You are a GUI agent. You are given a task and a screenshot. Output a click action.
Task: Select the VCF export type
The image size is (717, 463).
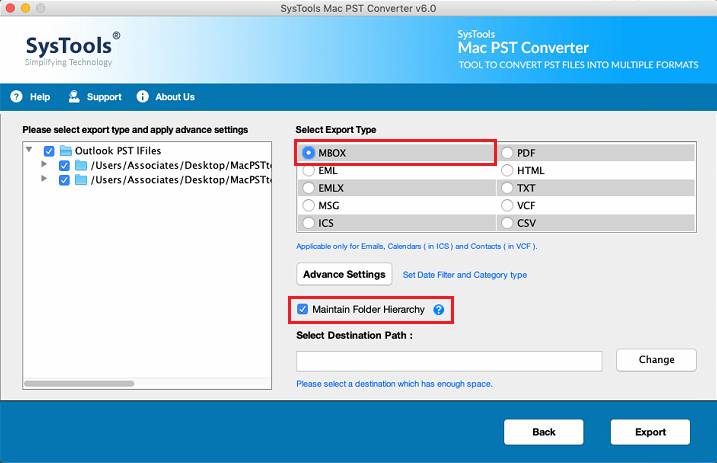pos(507,205)
